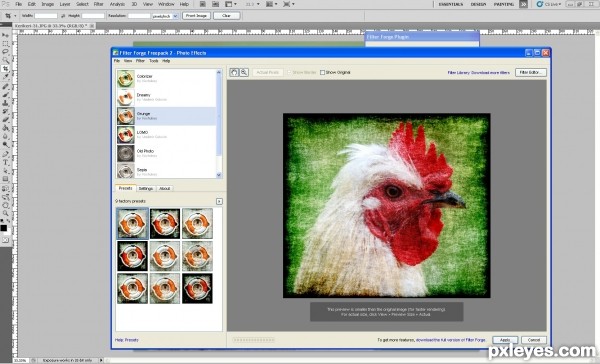Select the Spot Healing Brush tool
This screenshot has width=600, height=364.
[5, 87]
